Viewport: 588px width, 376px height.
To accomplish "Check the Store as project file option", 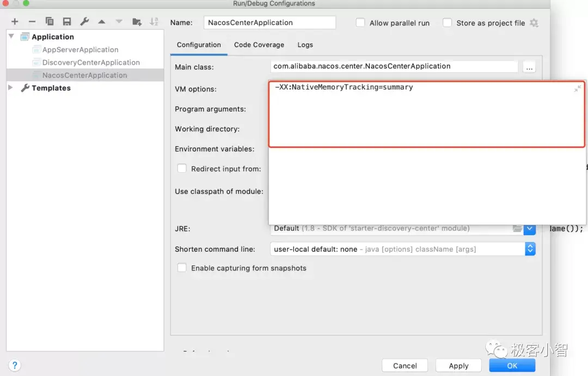I will [x=447, y=22].
